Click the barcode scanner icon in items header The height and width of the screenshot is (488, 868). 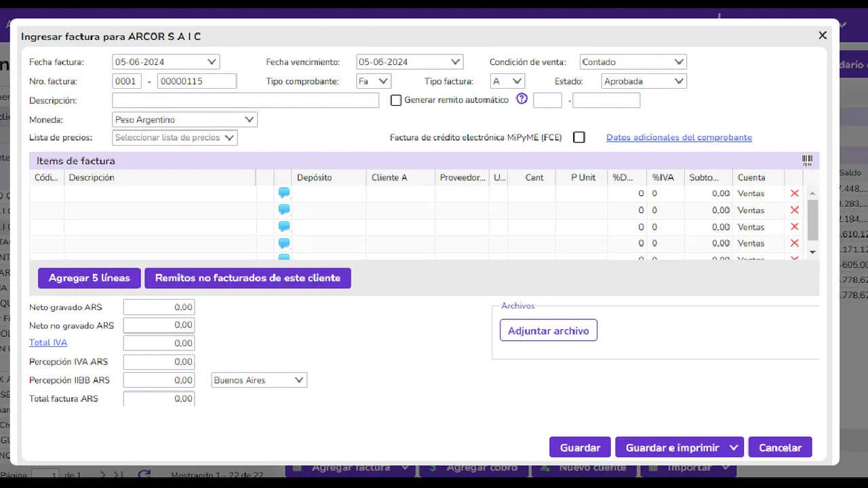807,161
